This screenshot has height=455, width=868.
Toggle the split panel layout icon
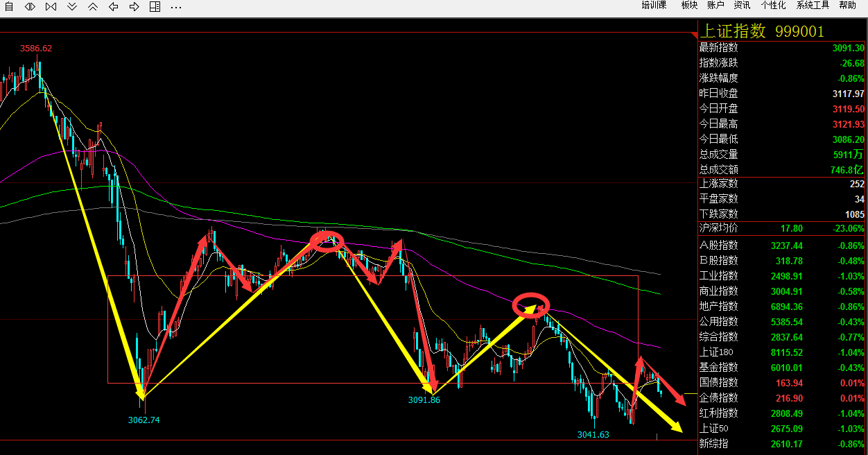[x=155, y=6]
